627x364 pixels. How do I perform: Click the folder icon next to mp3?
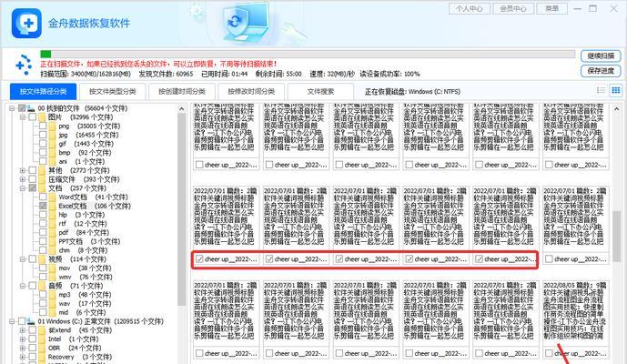pos(53,295)
